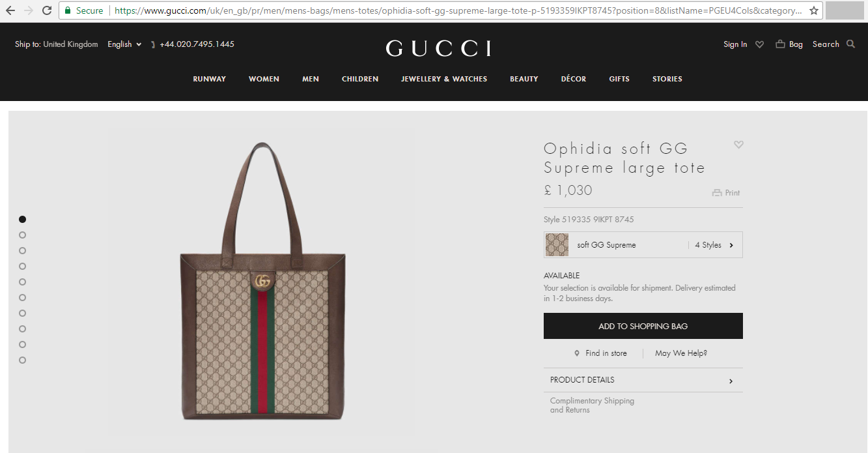Open the shopping Bag icon

(780, 44)
